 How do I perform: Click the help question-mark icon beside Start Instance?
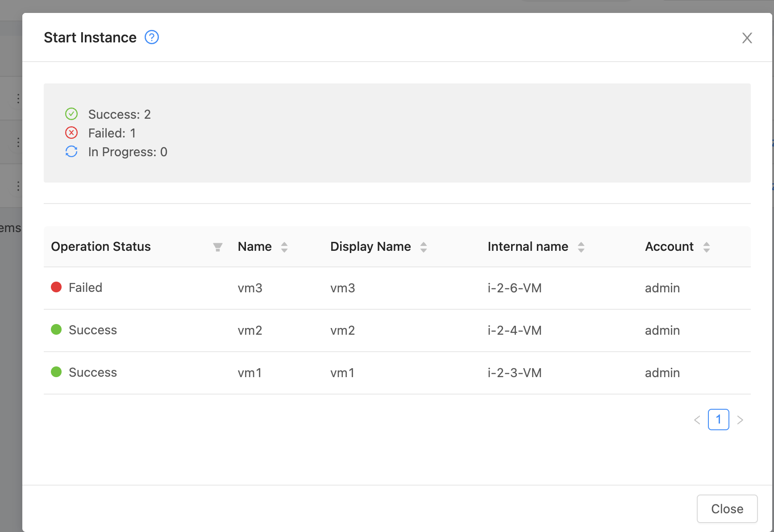(152, 37)
